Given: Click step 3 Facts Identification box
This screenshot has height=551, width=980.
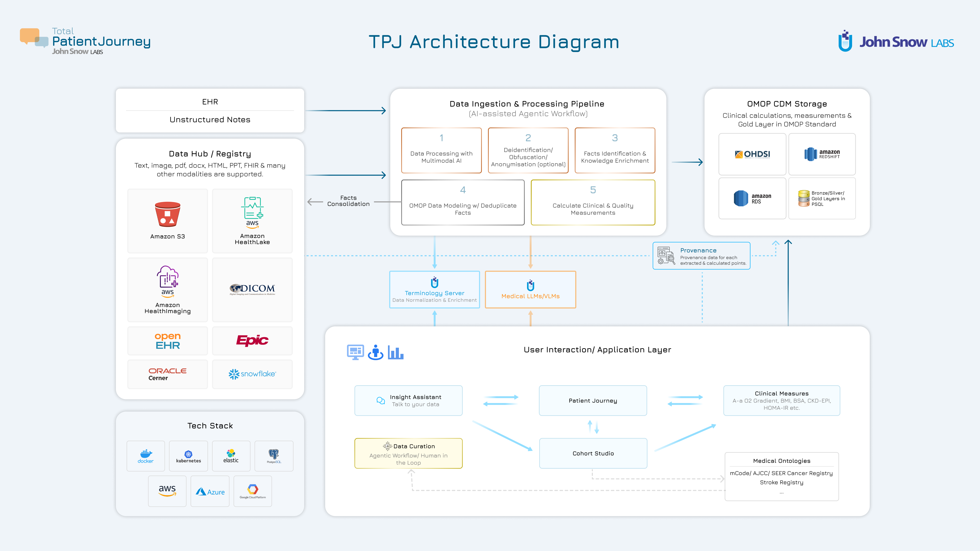Looking at the screenshot, I should pyautogui.click(x=615, y=151).
